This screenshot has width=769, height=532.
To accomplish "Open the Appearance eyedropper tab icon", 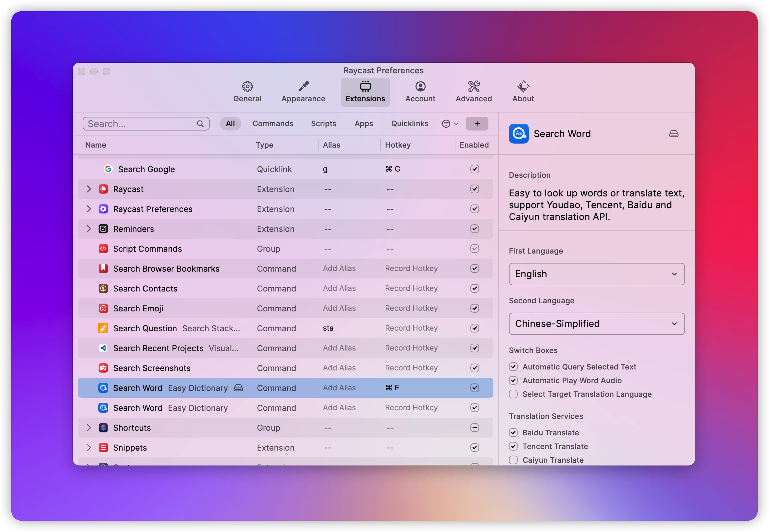I will coord(303,87).
